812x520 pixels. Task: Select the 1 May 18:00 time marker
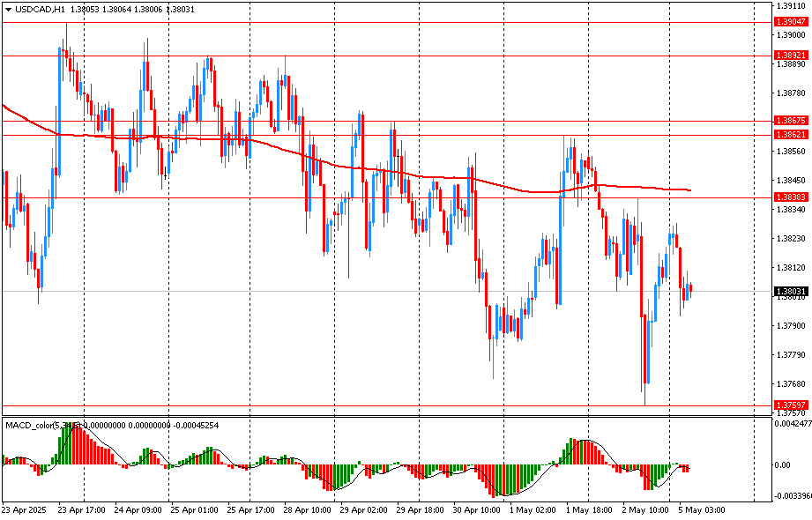589,509
